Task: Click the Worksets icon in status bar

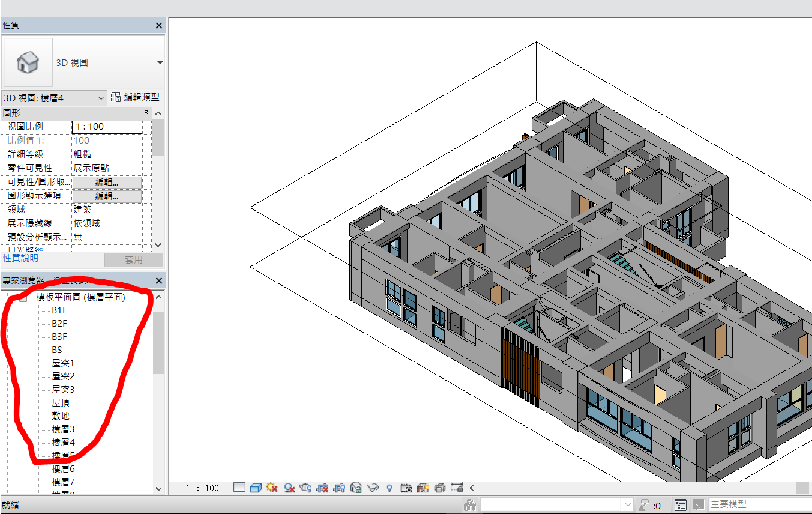Action: 470,505
